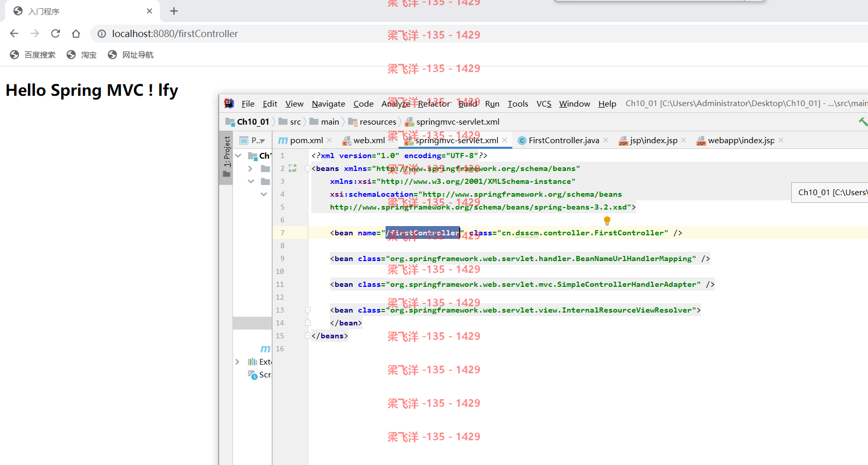Viewport: 868px width, 465px height.
Task: Select the pom.xml Maven icon in tree
Action: click(x=265, y=349)
